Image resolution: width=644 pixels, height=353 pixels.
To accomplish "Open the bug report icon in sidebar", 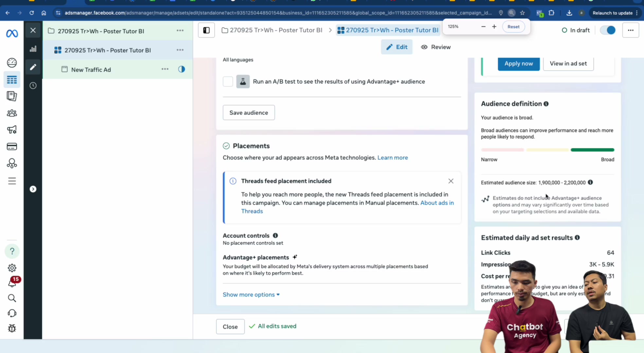I will click(x=12, y=328).
